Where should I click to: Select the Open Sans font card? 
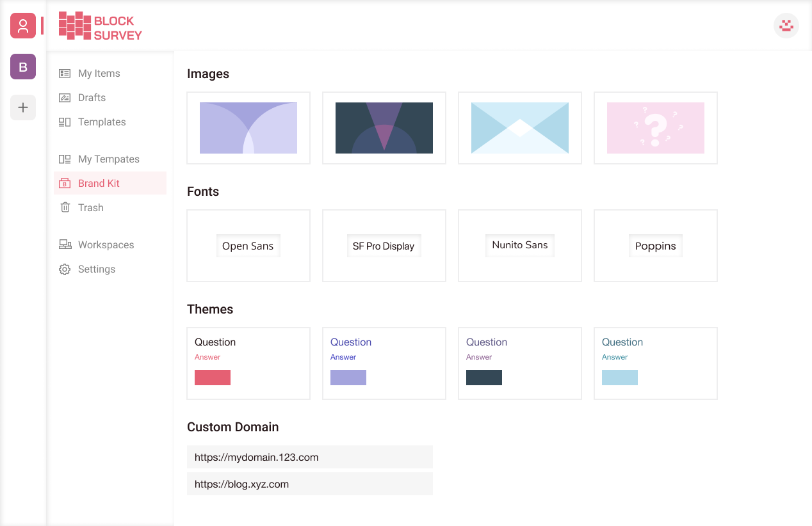tap(248, 246)
